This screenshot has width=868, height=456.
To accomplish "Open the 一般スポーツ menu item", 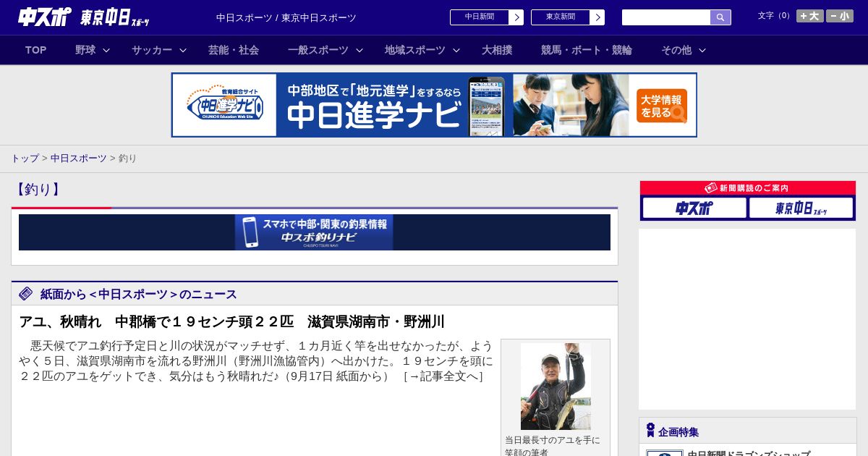I will click(318, 50).
